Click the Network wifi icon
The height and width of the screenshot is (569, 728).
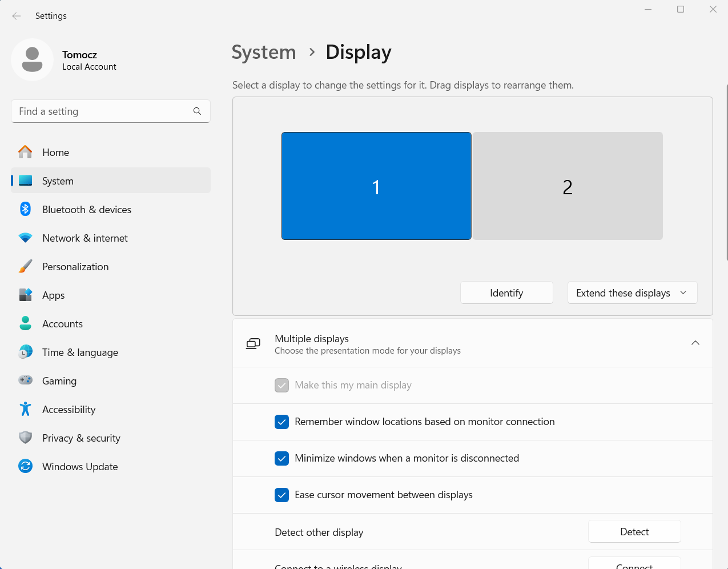tap(25, 238)
